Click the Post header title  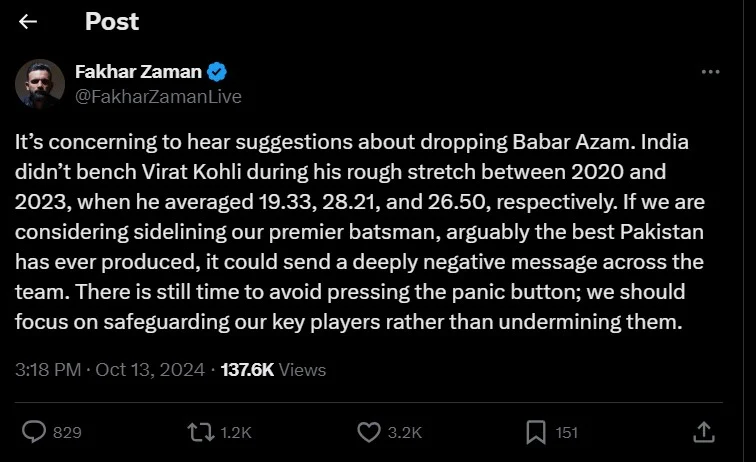pos(112,21)
